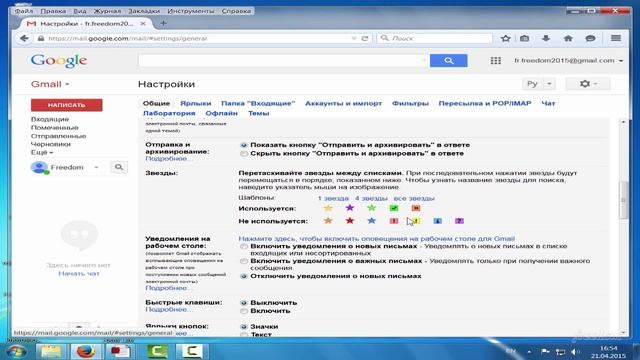Click in the Google search input field
This screenshot has height=360, width=640.
(283, 60)
